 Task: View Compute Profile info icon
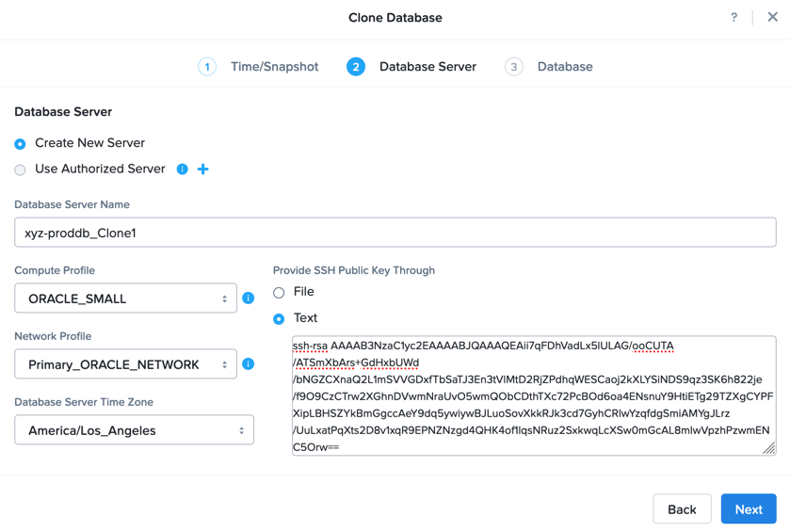[x=248, y=298]
